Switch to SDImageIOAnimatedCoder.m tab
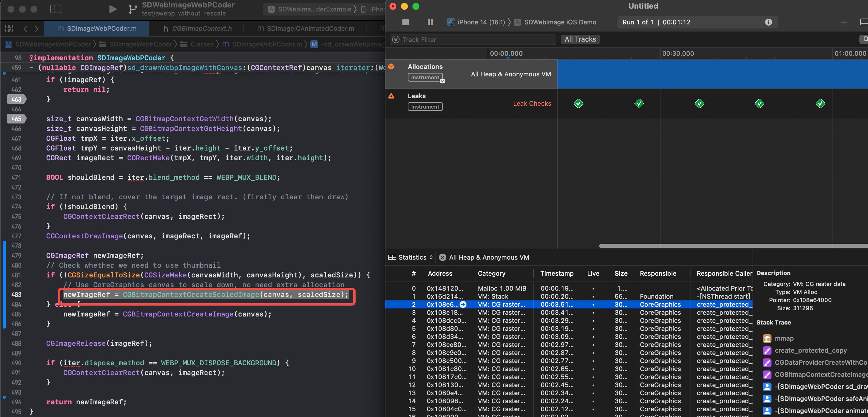The width and height of the screenshot is (868, 417). tap(305, 29)
